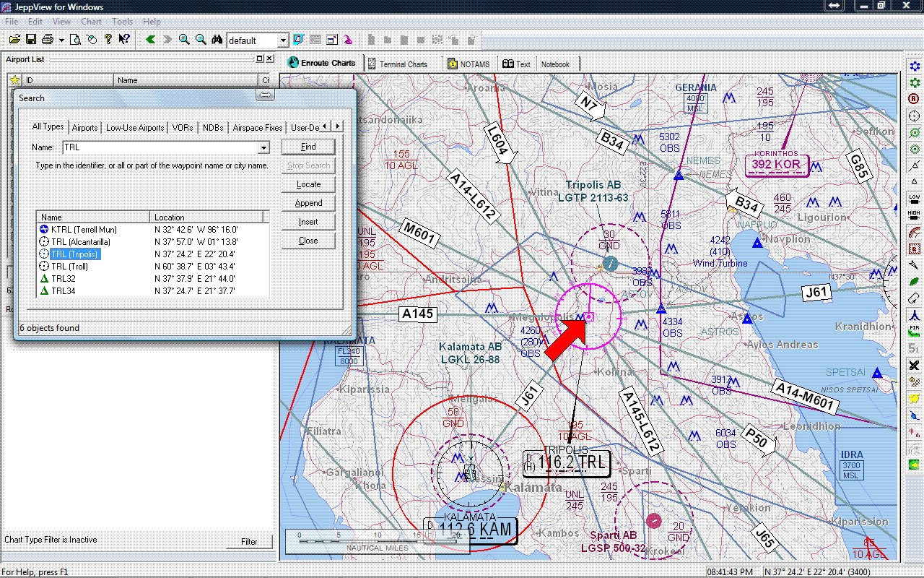Click the Find button
Image resolution: width=924 pixels, height=578 pixels.
[x=308, y=147]
